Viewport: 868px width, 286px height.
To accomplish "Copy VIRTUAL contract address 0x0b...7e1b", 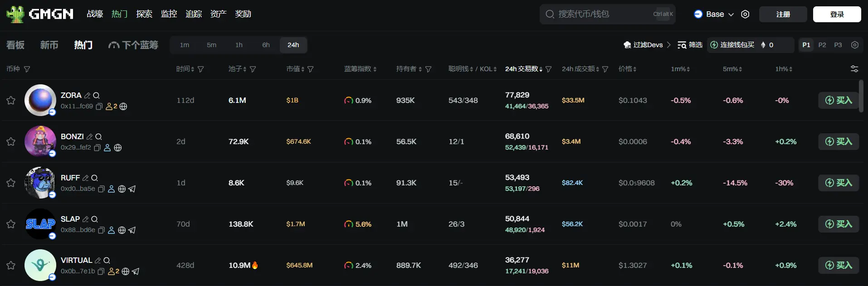I will [101, 271].
